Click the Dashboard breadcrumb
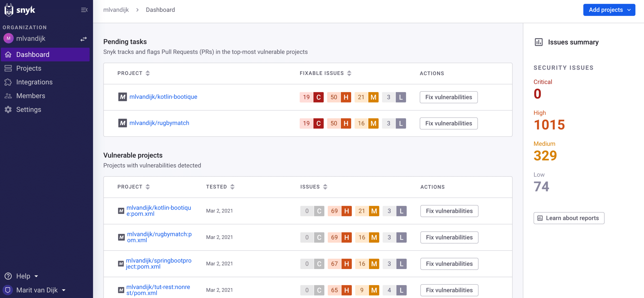644x298 pixels. pos(160,10)
